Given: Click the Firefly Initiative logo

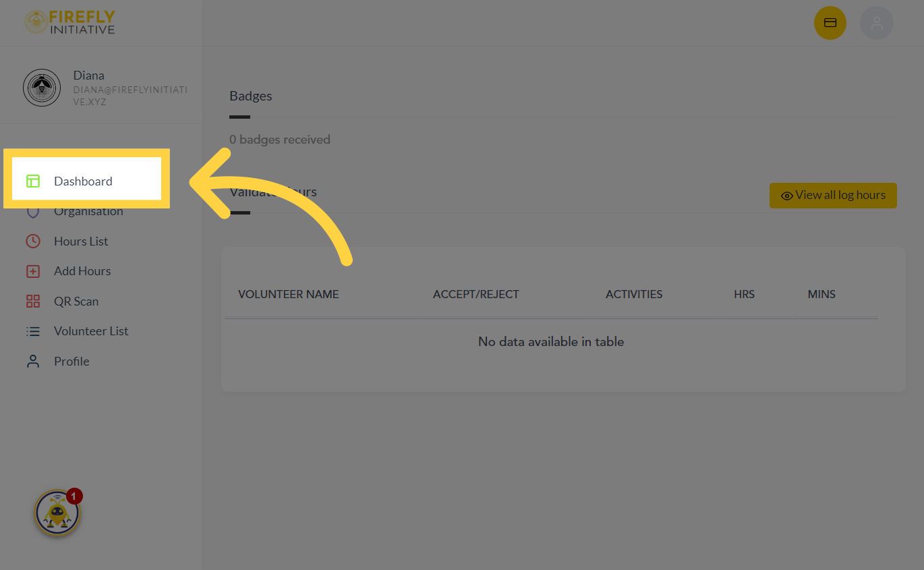Looking at the screenshot, I should [69, 22].
